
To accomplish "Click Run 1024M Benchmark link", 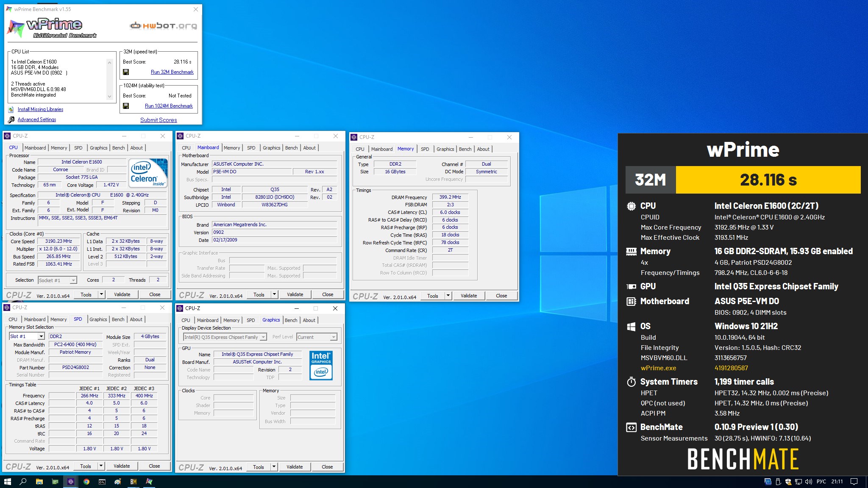I will (x=169, y=106).
